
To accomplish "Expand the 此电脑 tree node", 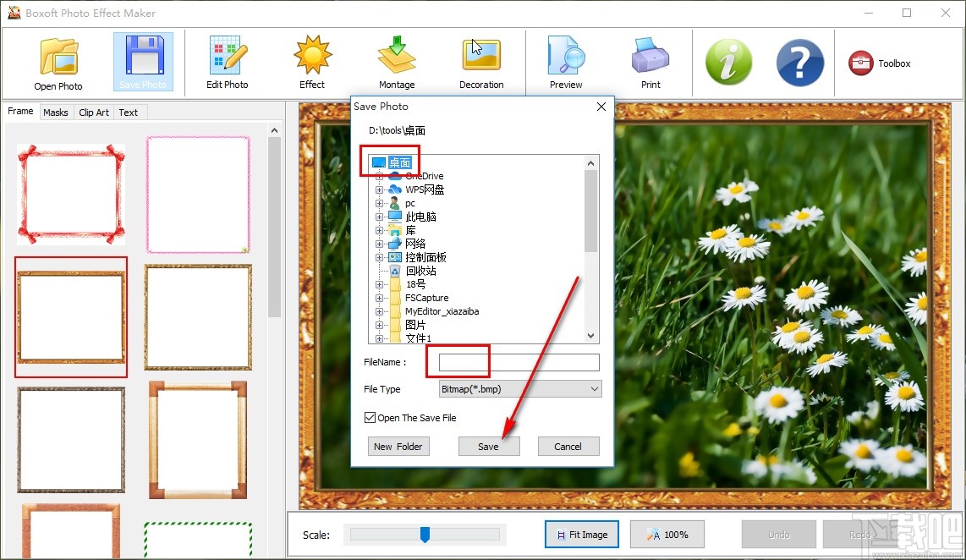I will (x=380, y=217).
